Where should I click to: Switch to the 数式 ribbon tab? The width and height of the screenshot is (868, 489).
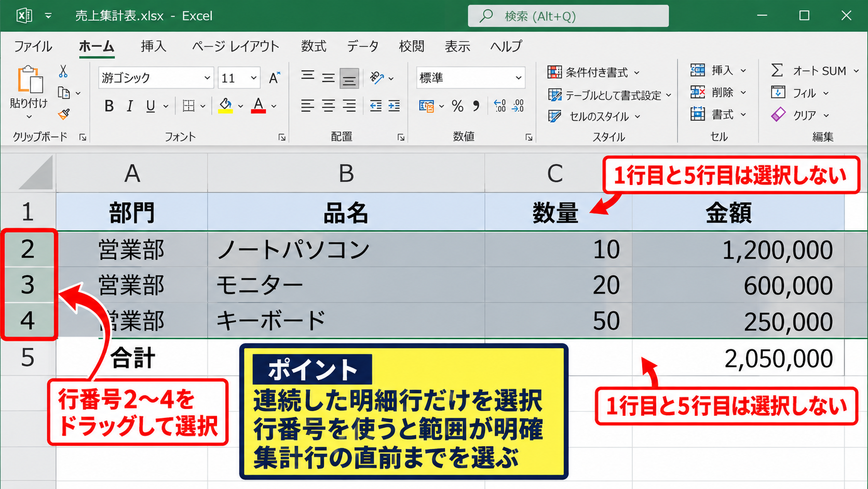click(314, 46)
